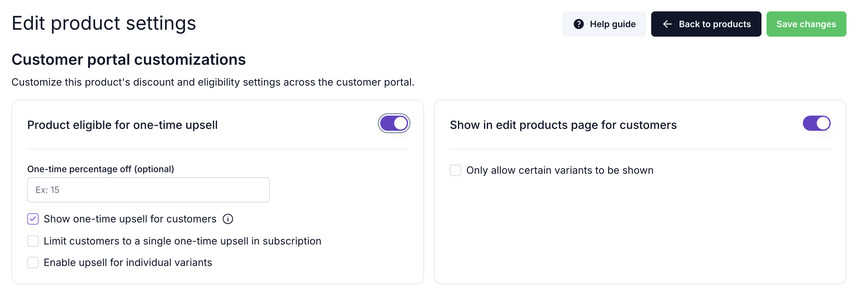Click the question mark icon in Help guide
Screen dimensions: 868x302
click(x=578, y=24)
